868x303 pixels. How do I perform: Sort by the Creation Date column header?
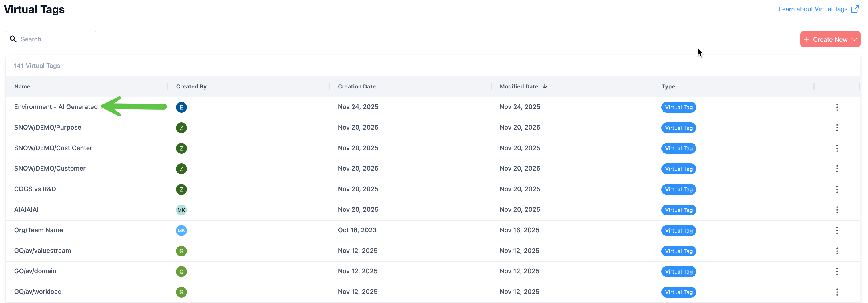(357, 86)
